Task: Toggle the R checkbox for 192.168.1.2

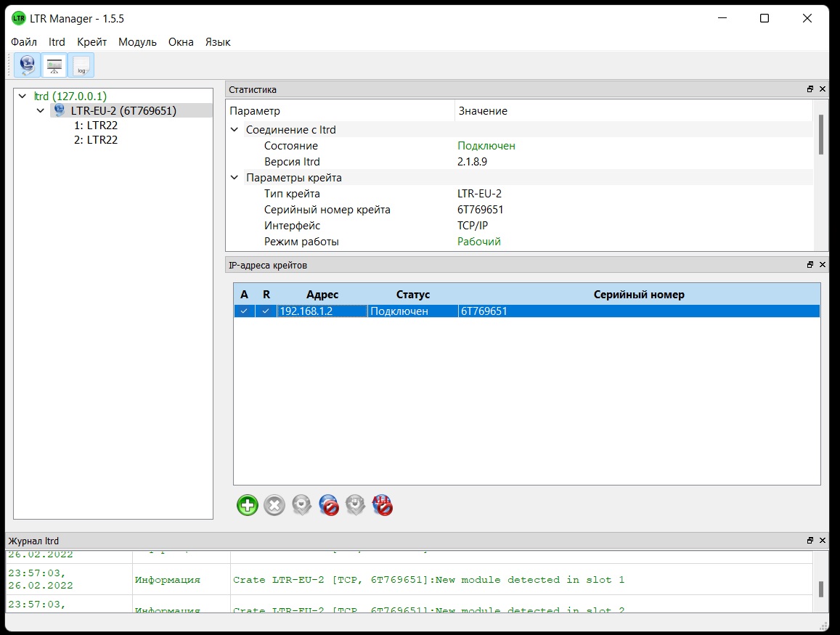Action: tap(266, 311)
